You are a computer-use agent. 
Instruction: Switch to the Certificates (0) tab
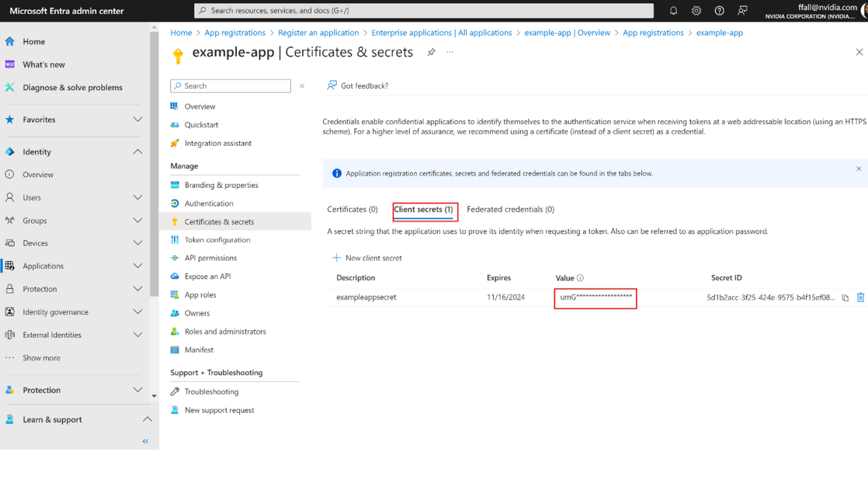point(352,210)
